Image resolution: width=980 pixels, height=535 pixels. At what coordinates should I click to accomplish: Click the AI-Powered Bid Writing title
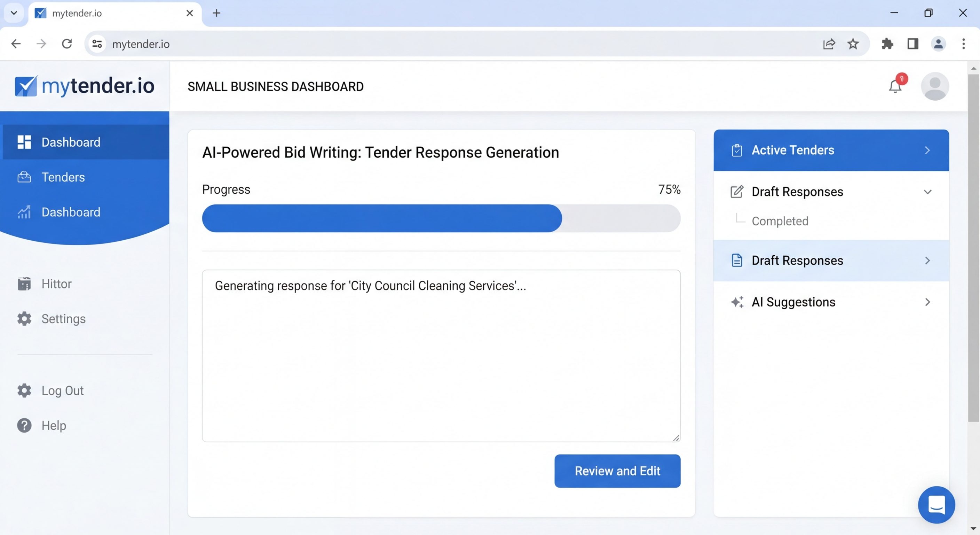pos(380,153)
